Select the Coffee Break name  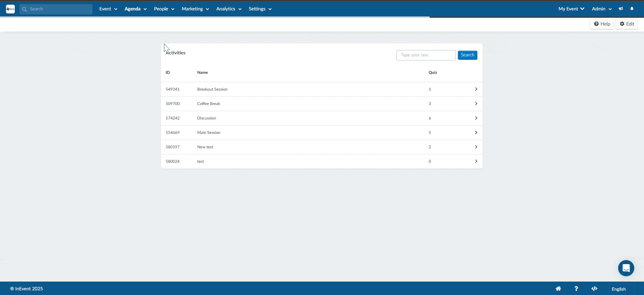(x=209, y=104)
